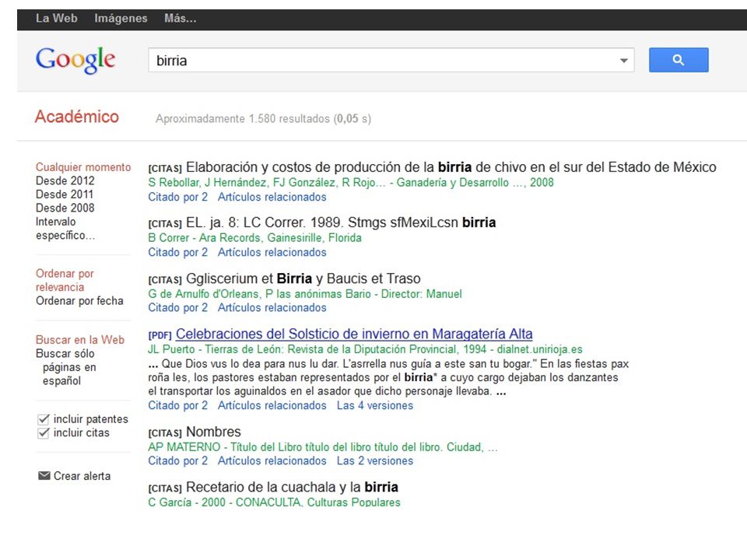The width and height of the screenshot is (747, 560).
Task: Click the Ggliscerium et Birria title
Action: (x=303, y=278)
